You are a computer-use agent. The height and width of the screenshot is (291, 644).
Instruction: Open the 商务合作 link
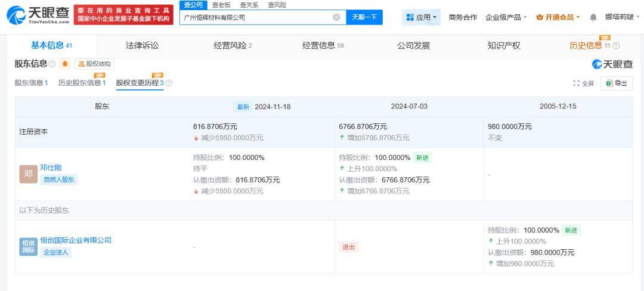pyautogui.click(x=463, y=17)
